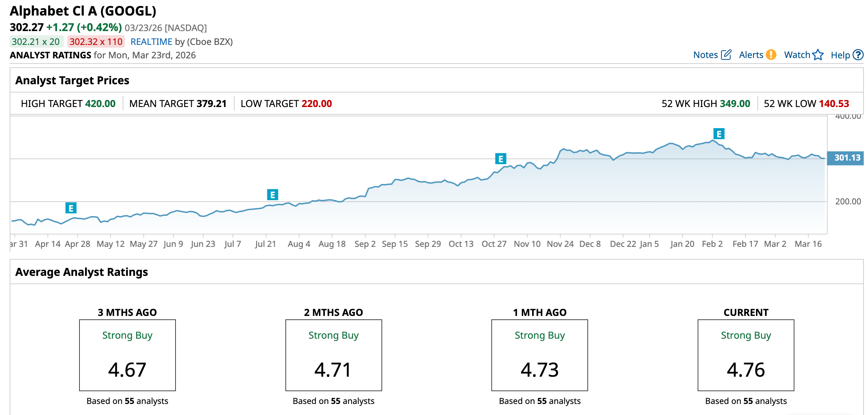Click the earnings E marker near Apr 28
Image resolution: width=868 pixels, height=415 pixels.
pos(71,208)
